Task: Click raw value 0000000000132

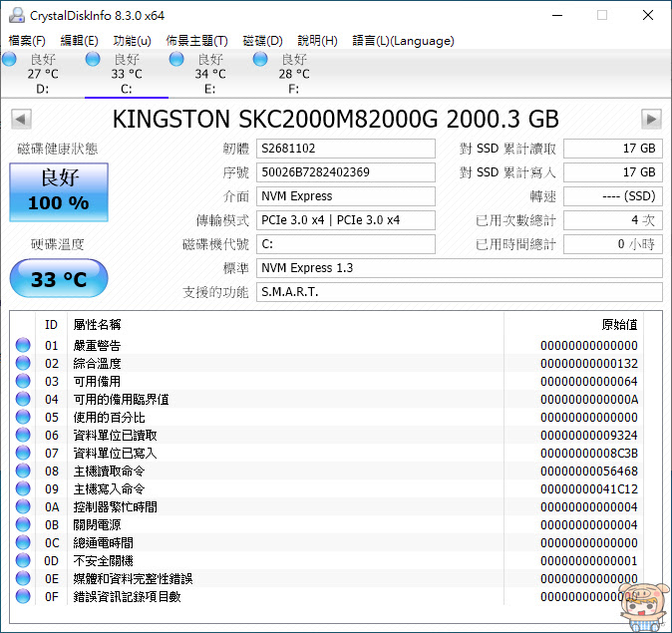Action: 589,364
